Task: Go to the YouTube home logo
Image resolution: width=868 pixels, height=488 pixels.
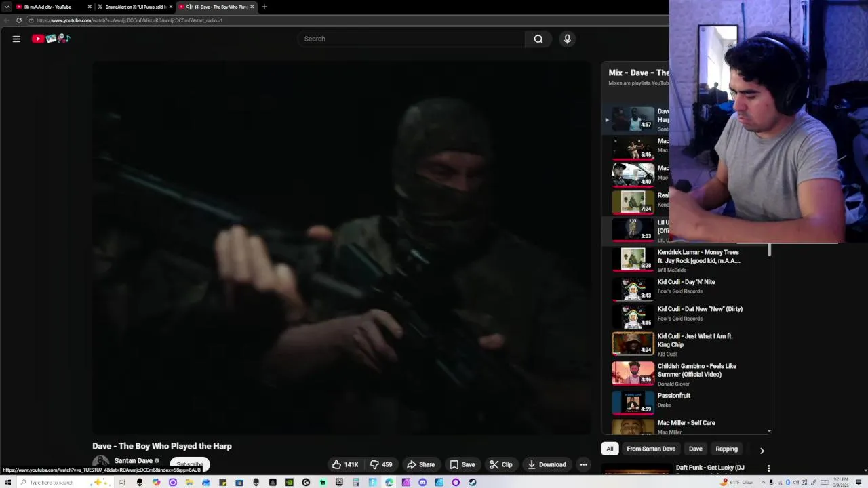Action: [x=51, y=39]
